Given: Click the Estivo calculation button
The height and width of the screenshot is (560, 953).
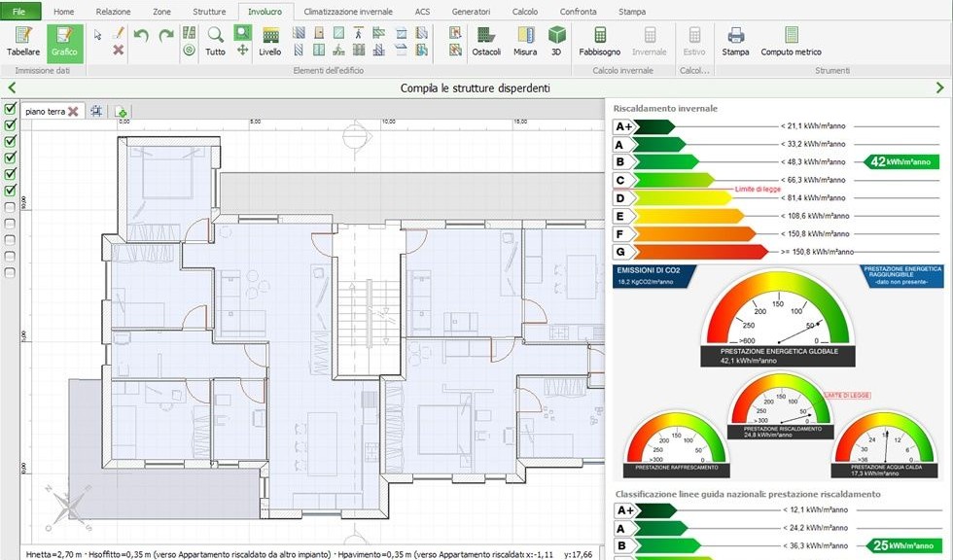Looking at the screenshot, I should coord(694,41).
